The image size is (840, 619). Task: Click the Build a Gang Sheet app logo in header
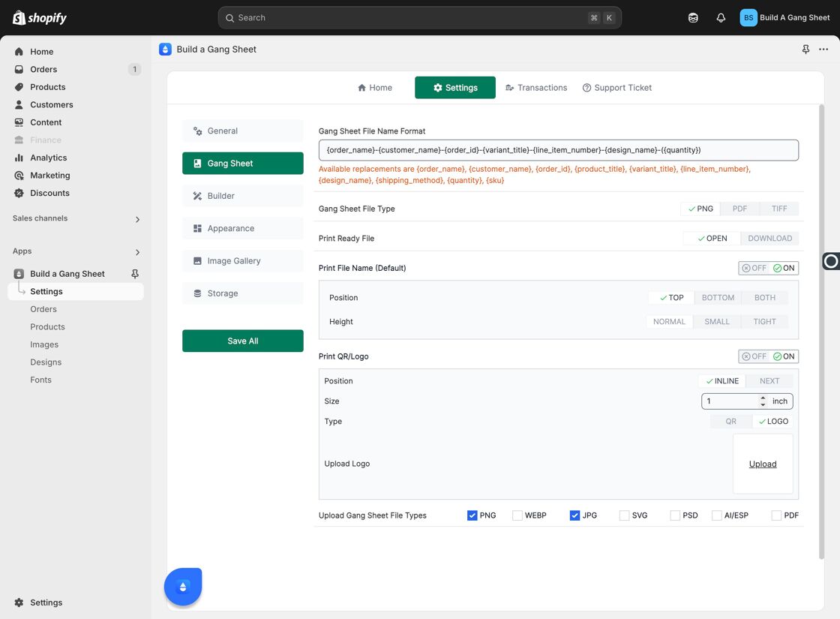point(166,50)
